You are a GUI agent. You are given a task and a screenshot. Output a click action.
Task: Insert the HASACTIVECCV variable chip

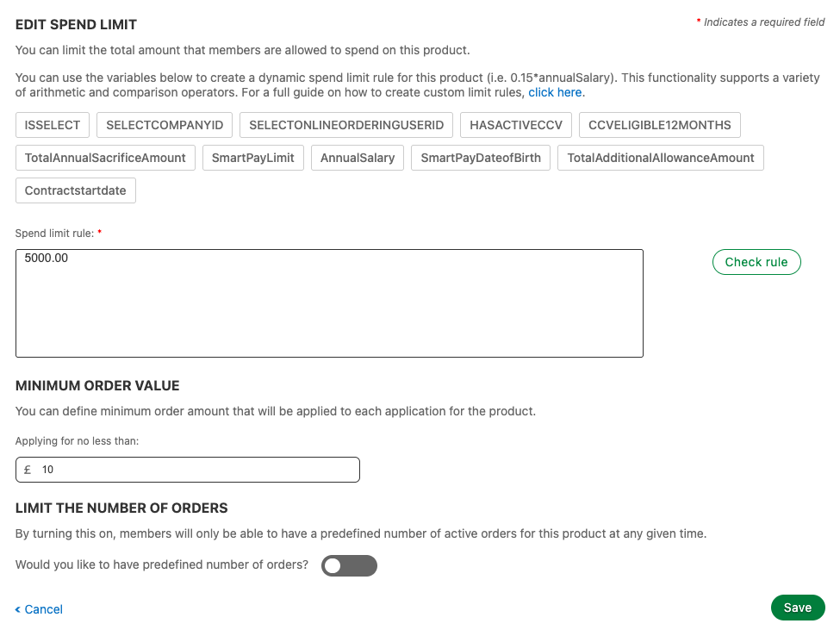[x=515, y=124]
